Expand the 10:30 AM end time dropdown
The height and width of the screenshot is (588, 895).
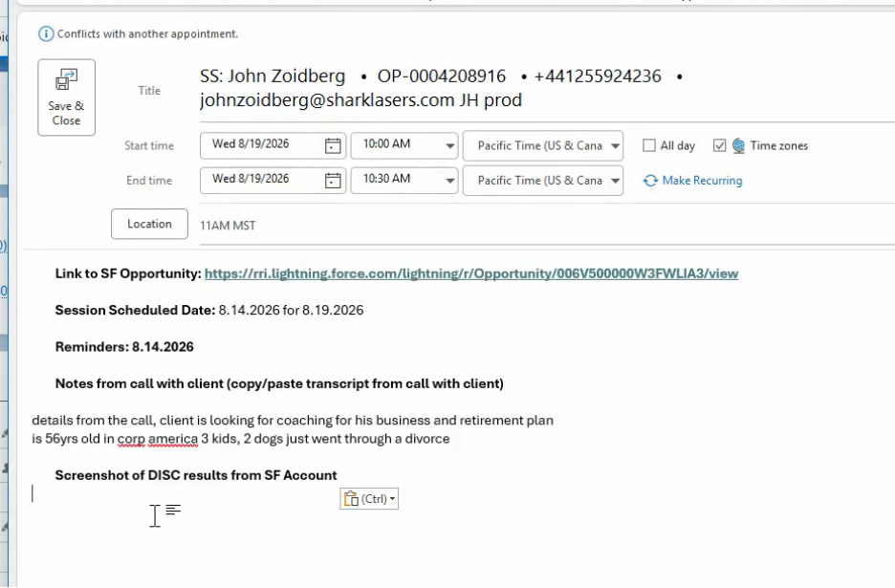click(449, 181)
